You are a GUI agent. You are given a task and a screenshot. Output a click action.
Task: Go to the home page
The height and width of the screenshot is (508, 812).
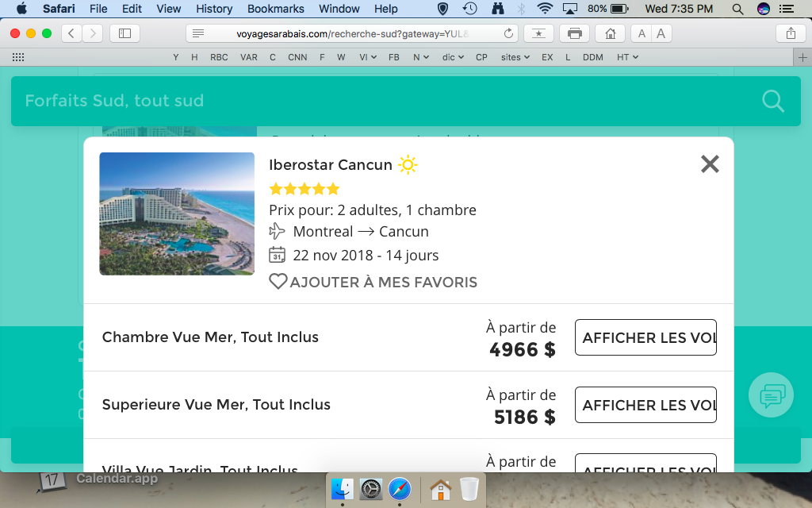click(x=610, y=33)
